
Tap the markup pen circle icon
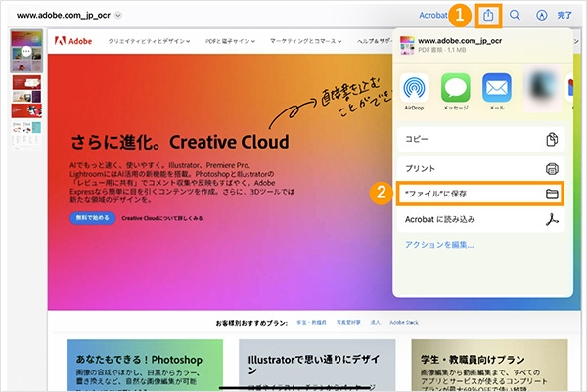click(x=541, y=16)
